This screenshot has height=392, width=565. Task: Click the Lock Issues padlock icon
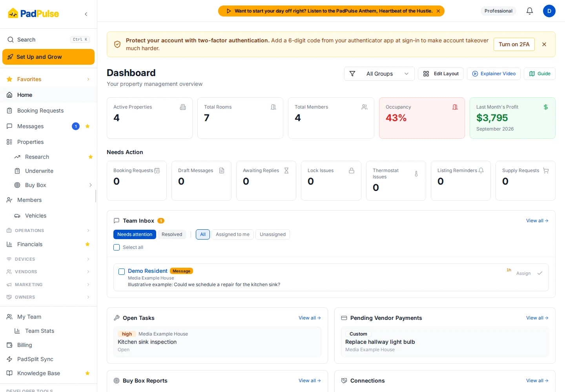pyautogui.click(x=352, y=171)
